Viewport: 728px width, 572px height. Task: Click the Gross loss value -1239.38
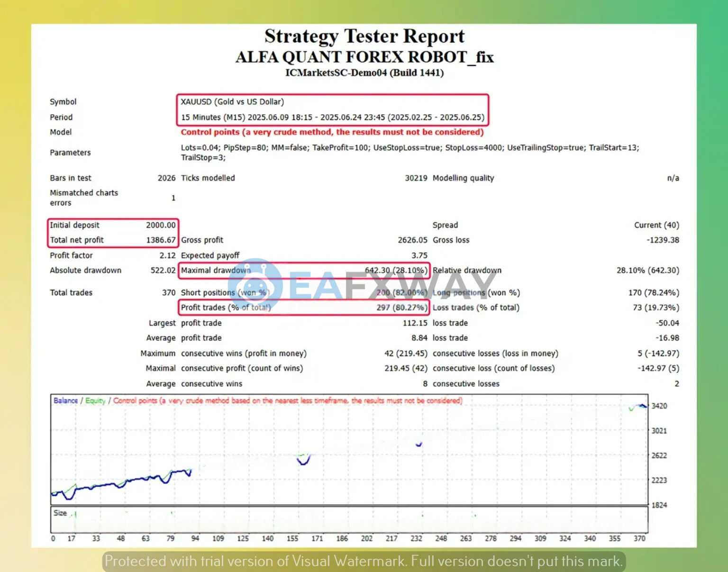663,240
